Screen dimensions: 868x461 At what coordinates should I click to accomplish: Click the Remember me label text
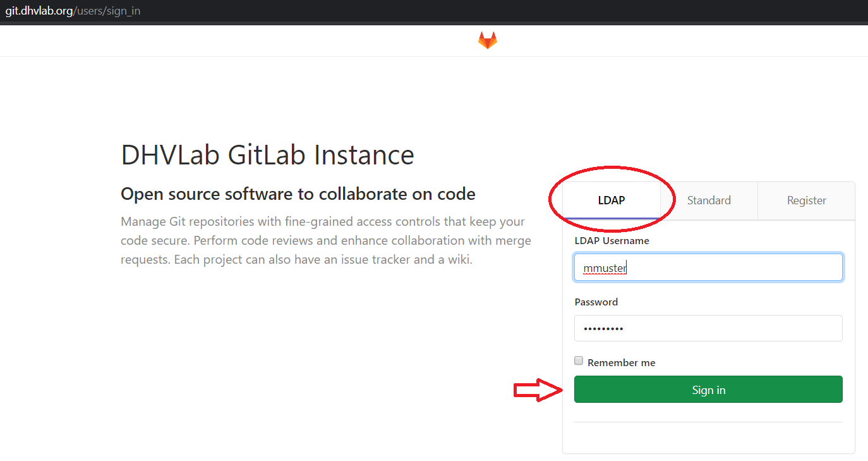pyautogui.click(x=621, y=363)
